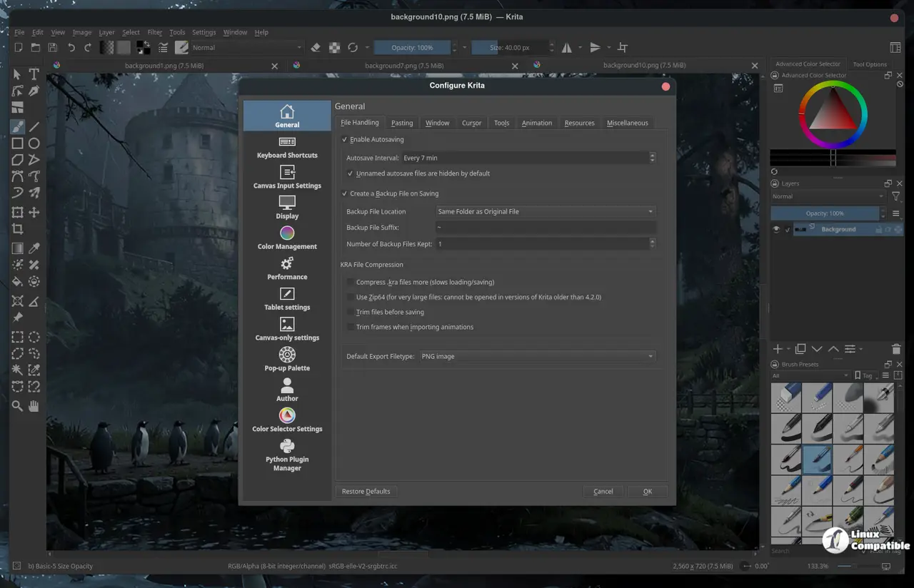The height and width of the screenshot is (588, 914).
Task: Select the Text tool in toolbox
Action: click(34, 74)
